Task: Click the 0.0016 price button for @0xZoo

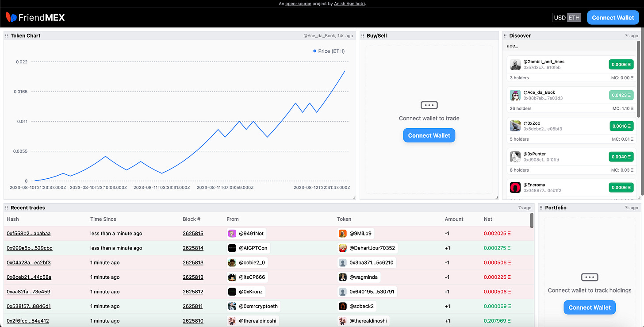Action: tap(621, 126)
